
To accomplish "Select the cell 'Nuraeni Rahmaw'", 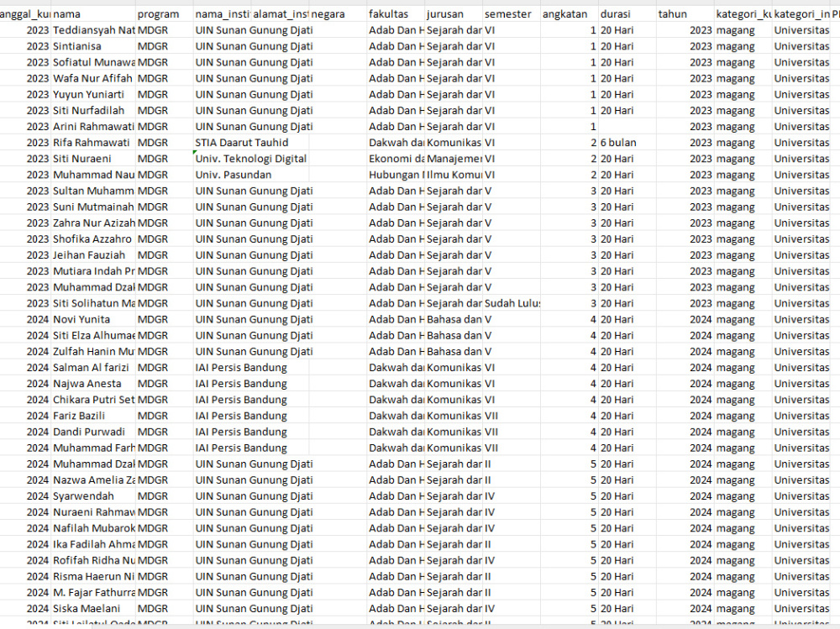I will [93, 512].
